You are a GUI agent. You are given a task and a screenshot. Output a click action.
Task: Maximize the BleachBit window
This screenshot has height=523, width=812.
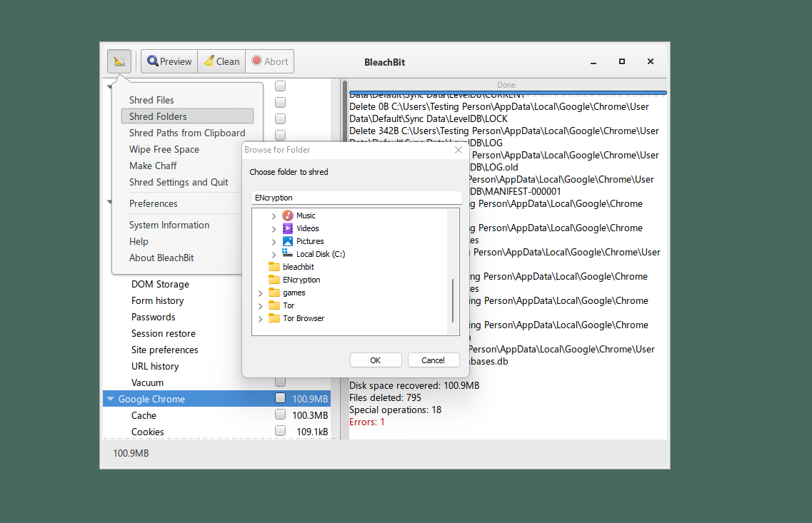tap(622, 61)
